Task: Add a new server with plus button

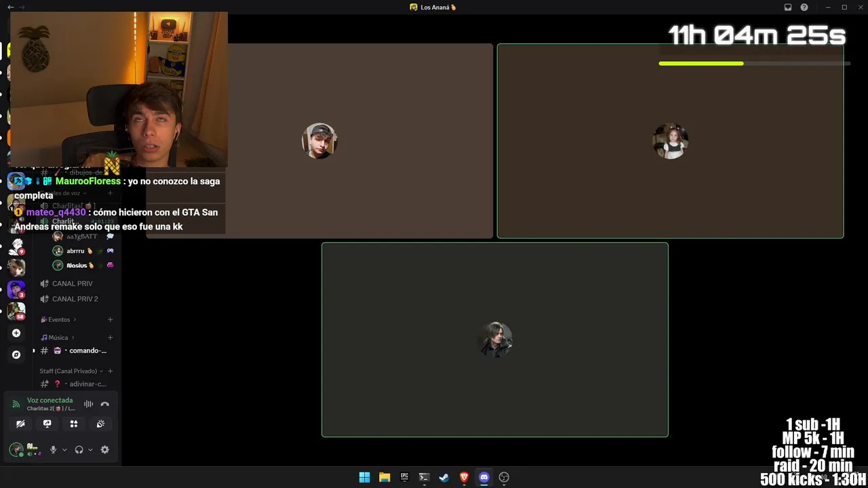Action: click(16, 333)
